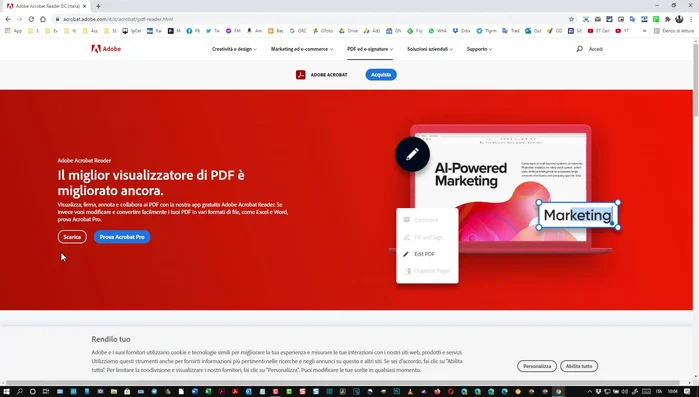Open the WhA WhatsApp bookmark
Image resolution: width=699 pixels, height=397 pixels.
(437, 31)
